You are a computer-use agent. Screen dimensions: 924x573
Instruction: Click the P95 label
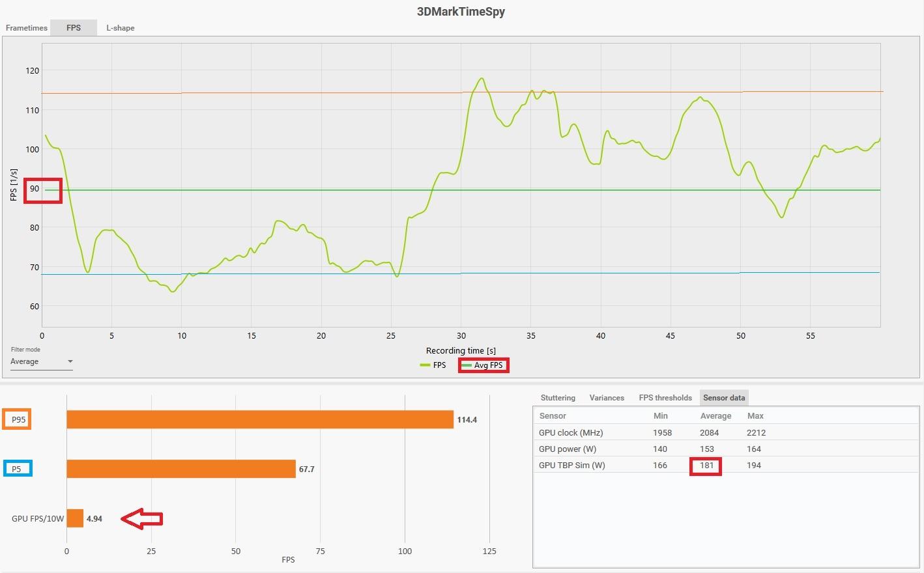pyautogui.click(x=18, y=419)
